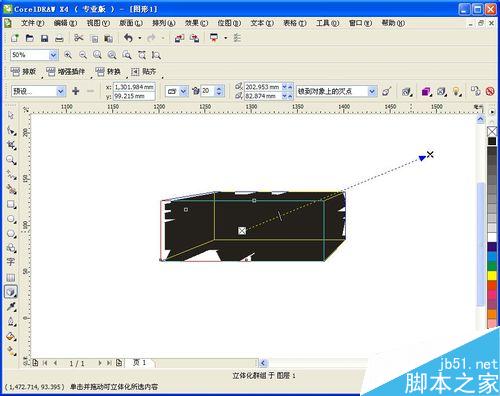This screenshot has height=396, width=500.
Task: Open extrude rotation settings
Action: click(406, 91)
